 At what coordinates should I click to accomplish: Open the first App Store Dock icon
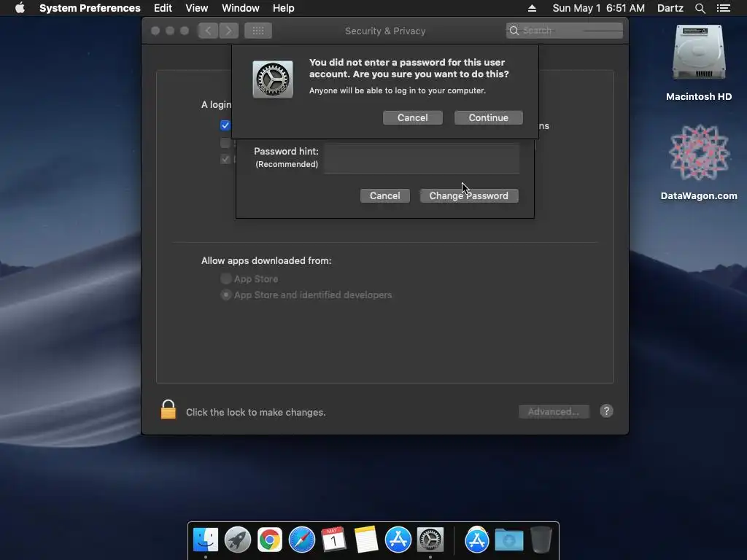[x=398, y=540]
